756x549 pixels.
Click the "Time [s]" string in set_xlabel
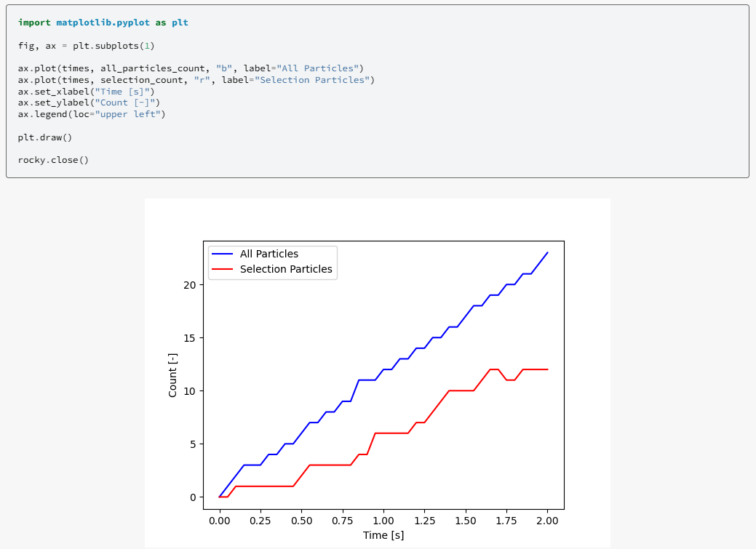(122, 92)
